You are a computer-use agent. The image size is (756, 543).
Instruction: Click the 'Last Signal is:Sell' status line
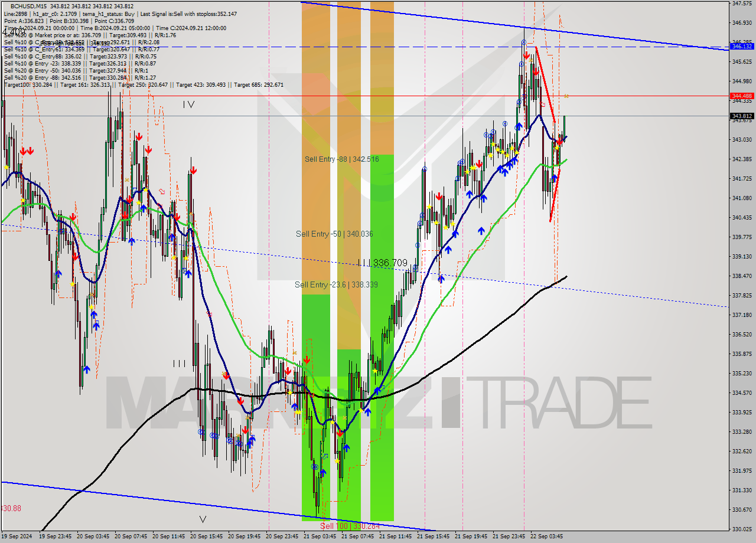click(120, 14)
